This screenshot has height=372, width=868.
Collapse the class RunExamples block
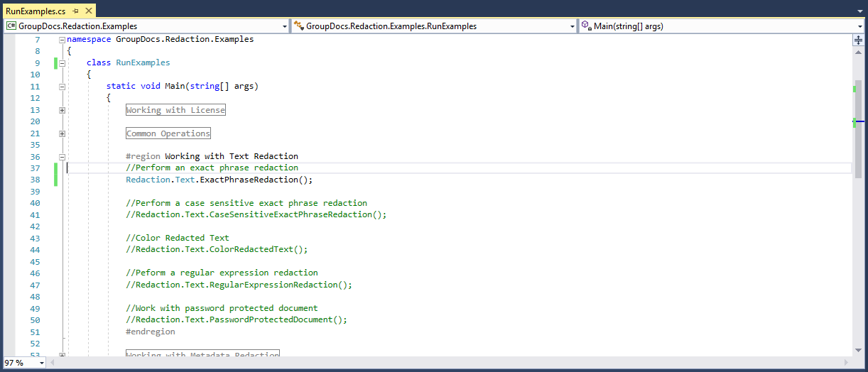click(63, 63)
